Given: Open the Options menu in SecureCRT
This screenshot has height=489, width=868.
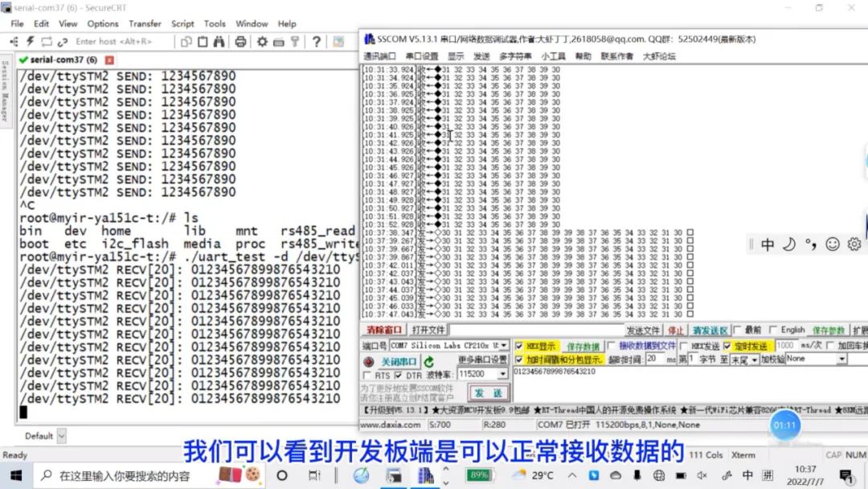Looking at the screenshot, I should point(103,24).
